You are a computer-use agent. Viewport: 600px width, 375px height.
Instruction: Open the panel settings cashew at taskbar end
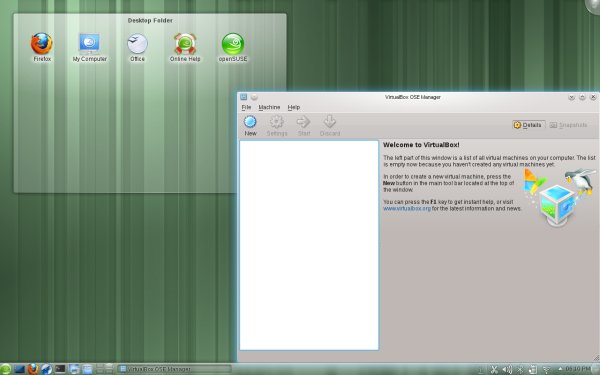(x=596, y=369)
